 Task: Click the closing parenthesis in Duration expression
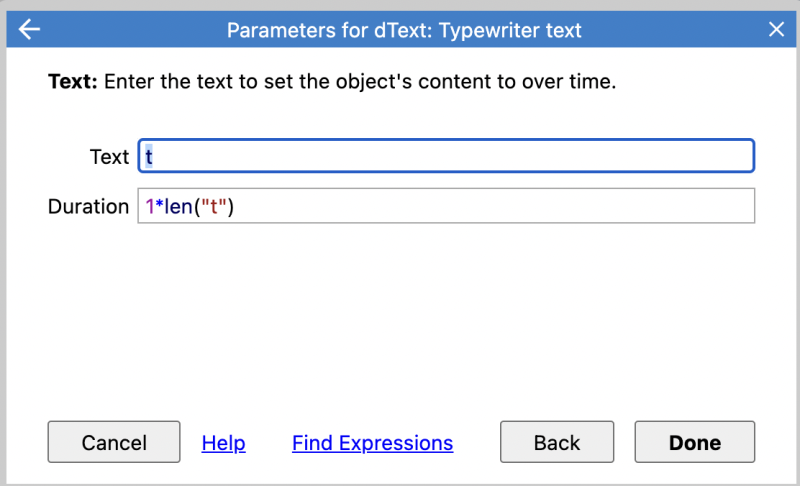pyautogui.click(x=230, y=207)
